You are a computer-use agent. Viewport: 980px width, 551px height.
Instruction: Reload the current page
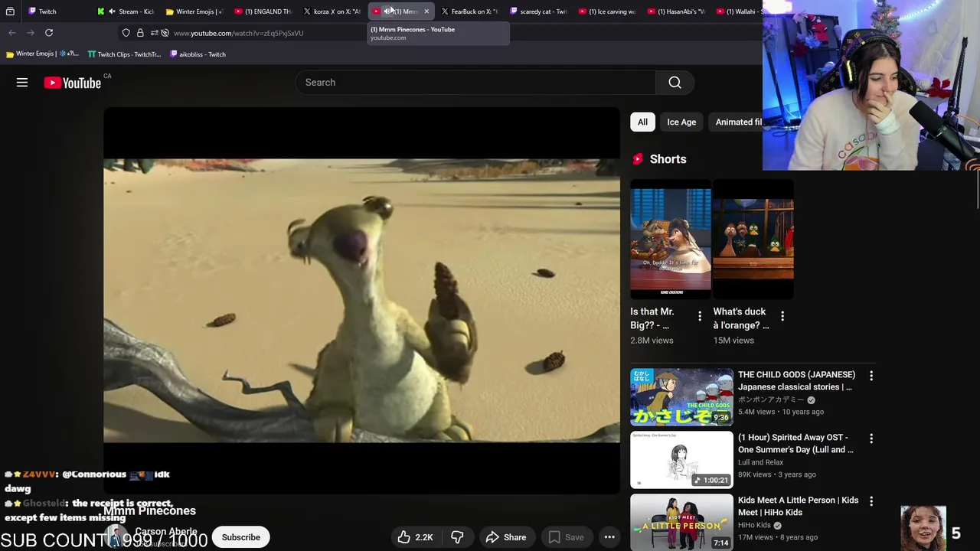pos(49,33)
